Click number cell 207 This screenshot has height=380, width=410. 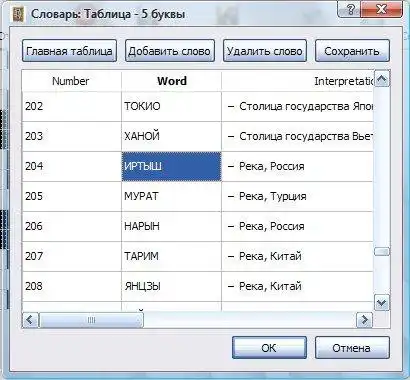pyautogui.click(x=72, y=256)
